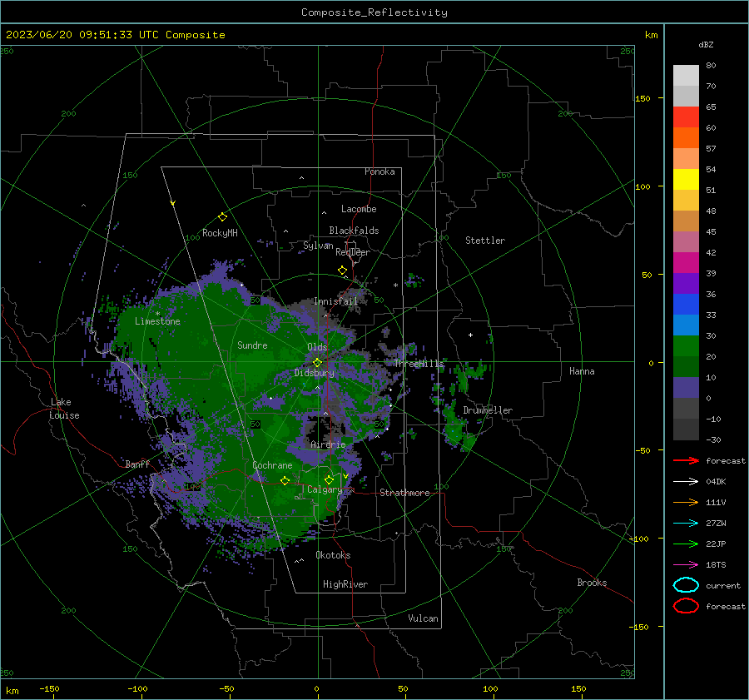Image resolution: width=749 pixels, height=700 pixels.
Task: Select the Blackfalds map label
Action: click(354, 231)
